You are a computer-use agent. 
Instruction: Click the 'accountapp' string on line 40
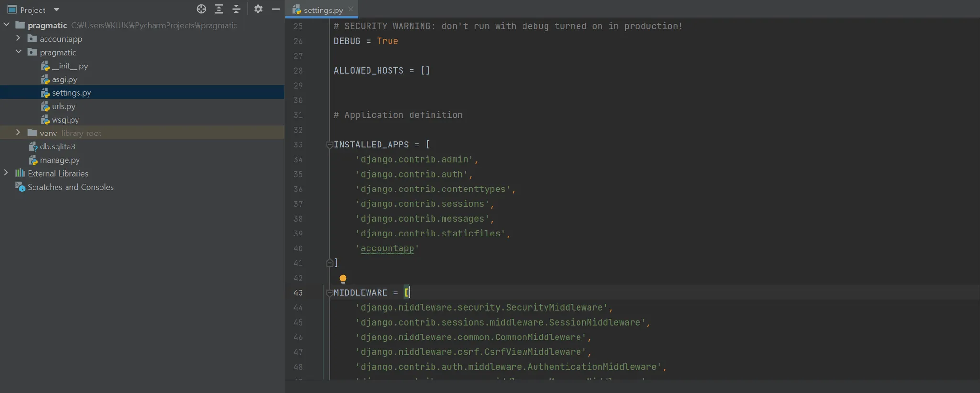coord(387,248)
